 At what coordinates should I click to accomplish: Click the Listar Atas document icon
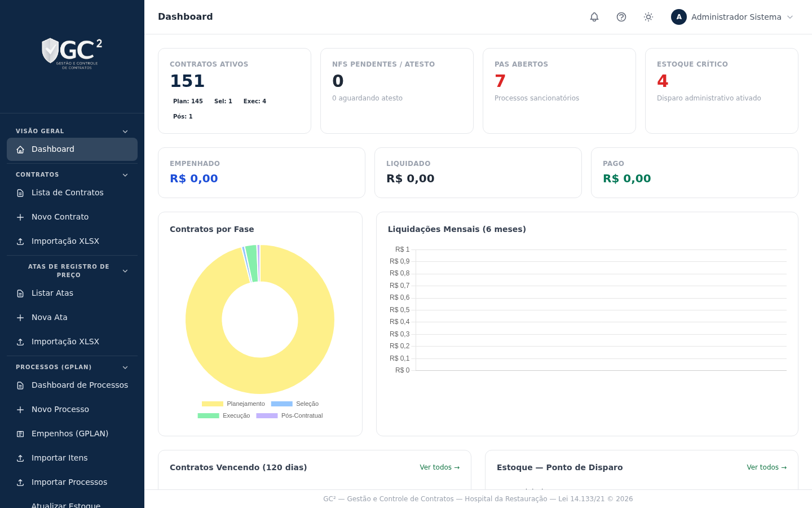20,294
